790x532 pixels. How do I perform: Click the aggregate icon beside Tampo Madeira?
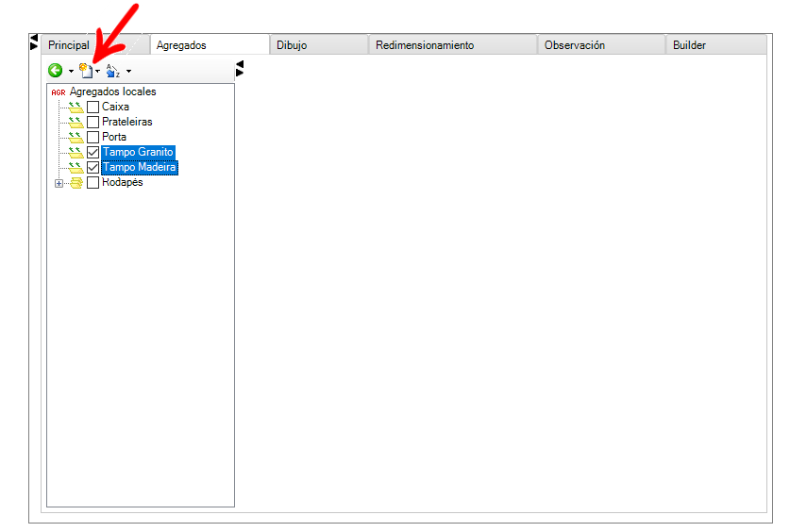click(76, 167)
